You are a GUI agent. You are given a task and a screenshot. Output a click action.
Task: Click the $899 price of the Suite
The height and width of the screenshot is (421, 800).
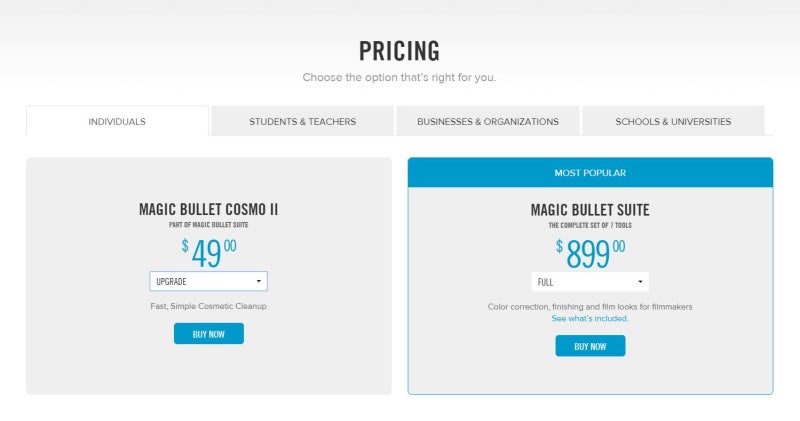click(x=590, y=253)
